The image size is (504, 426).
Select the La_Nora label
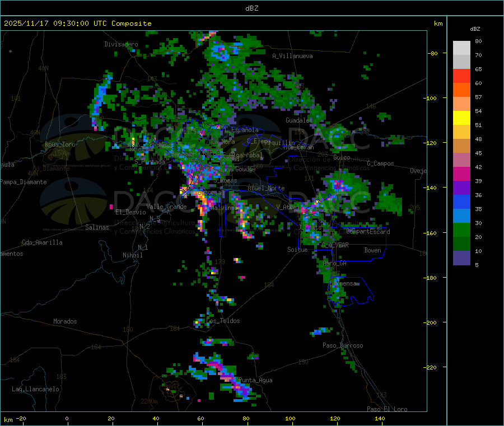(x=223, y=142)
